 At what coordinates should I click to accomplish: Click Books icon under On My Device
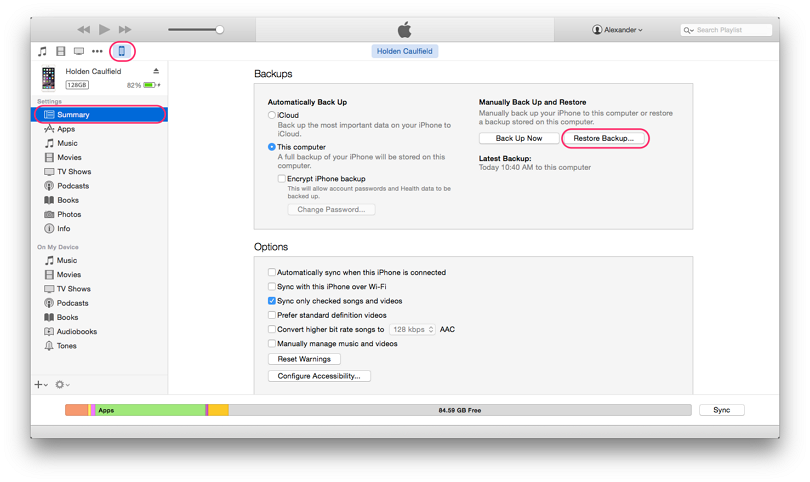(49, 317)
